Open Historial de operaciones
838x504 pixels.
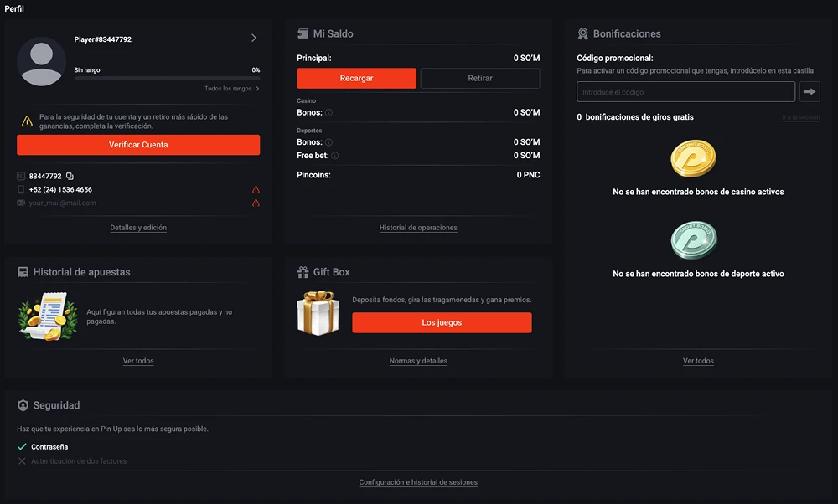418,228
